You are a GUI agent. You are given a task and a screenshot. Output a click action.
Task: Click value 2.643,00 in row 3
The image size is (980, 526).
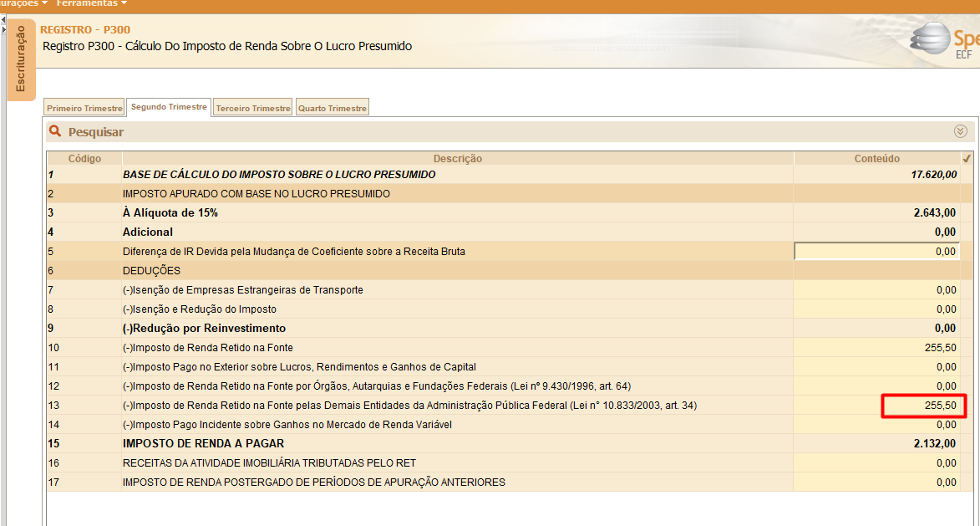point(934,212)
